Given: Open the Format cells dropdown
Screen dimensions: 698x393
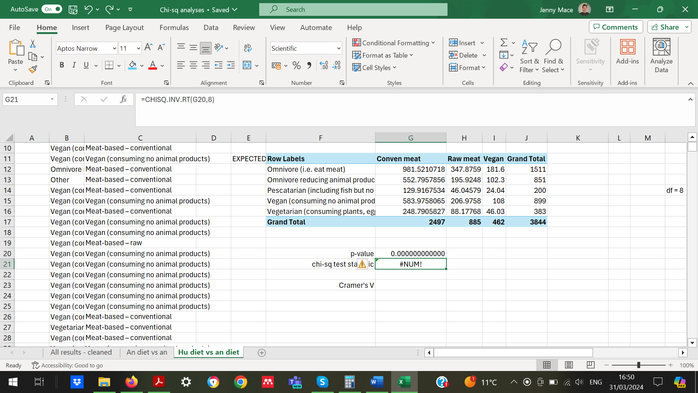Looking at the screenshot, I should [467, 68].
